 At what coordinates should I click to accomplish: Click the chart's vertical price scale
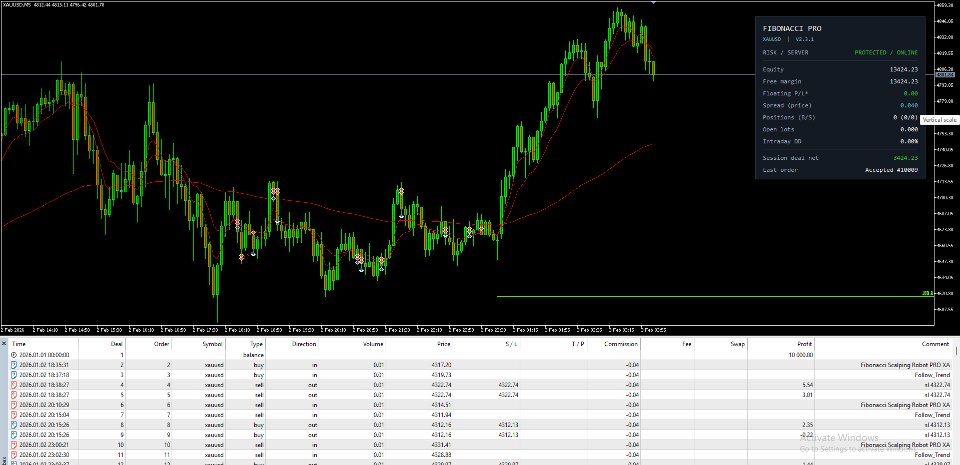(947, 162)
